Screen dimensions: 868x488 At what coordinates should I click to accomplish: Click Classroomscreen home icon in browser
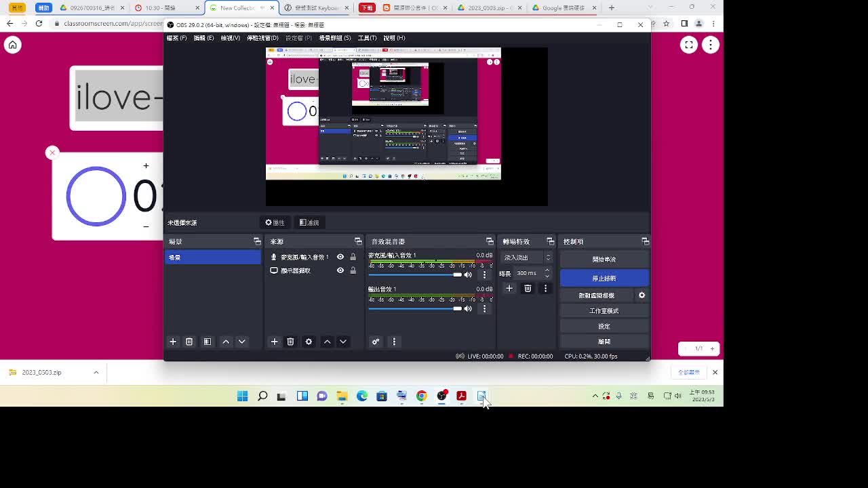12,45
